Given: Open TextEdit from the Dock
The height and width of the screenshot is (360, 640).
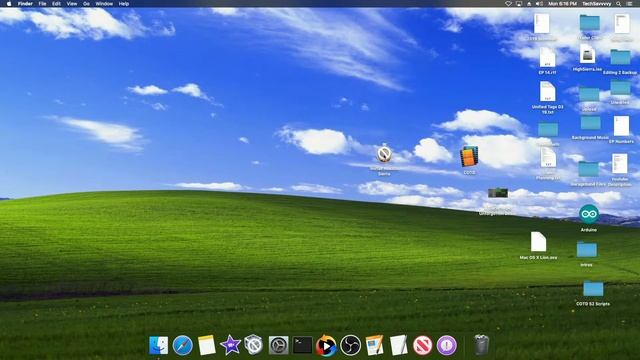Looking at the screenshot, I should (398, 345).
